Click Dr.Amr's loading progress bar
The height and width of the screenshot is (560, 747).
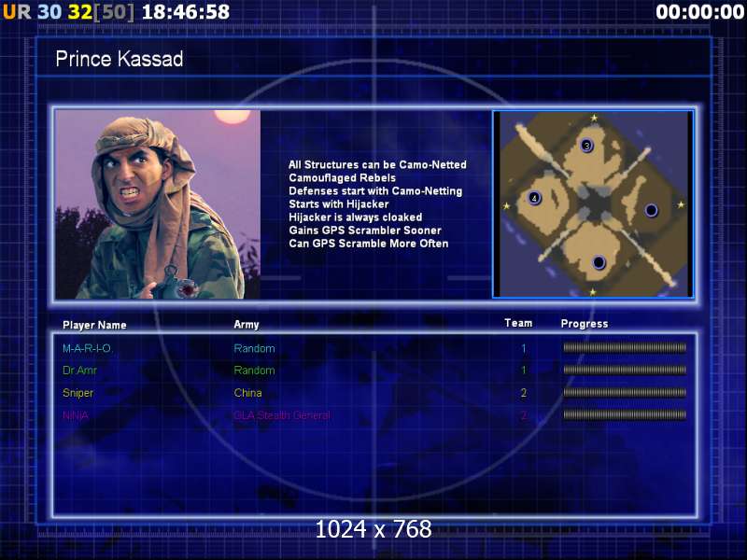pos(625,370)
